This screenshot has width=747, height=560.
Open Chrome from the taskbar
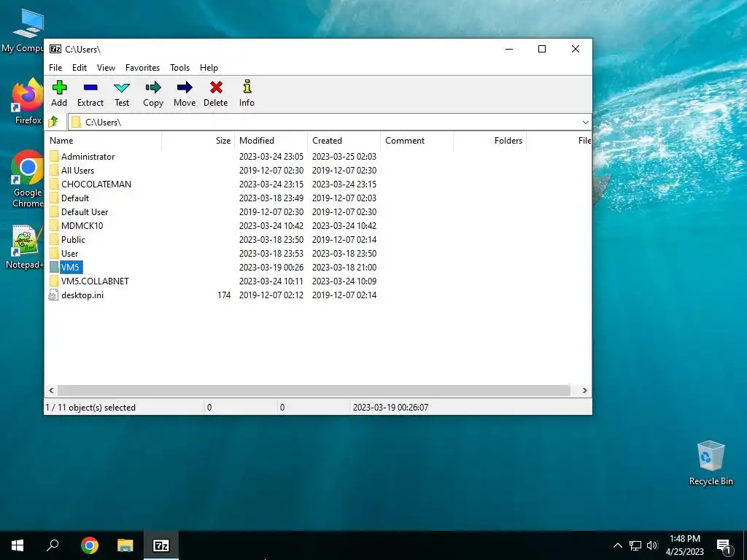(90, 545)
